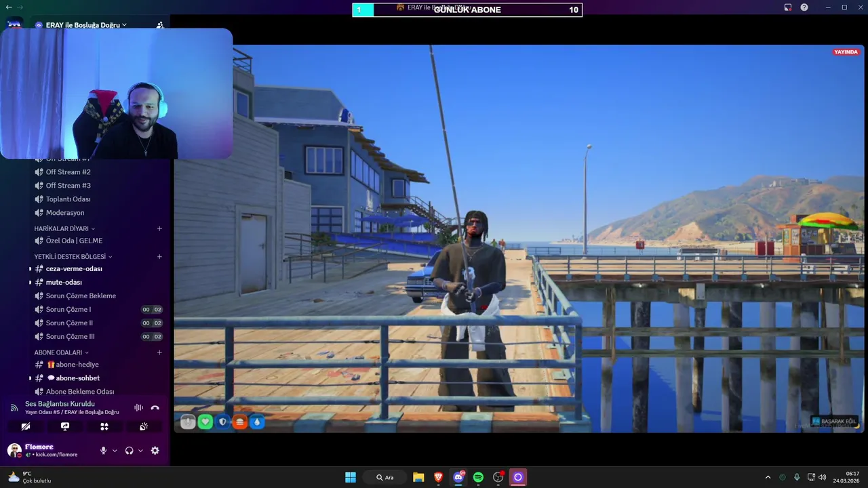
Task: Open Spotify from the taskbar
Action: pos(478,477)
